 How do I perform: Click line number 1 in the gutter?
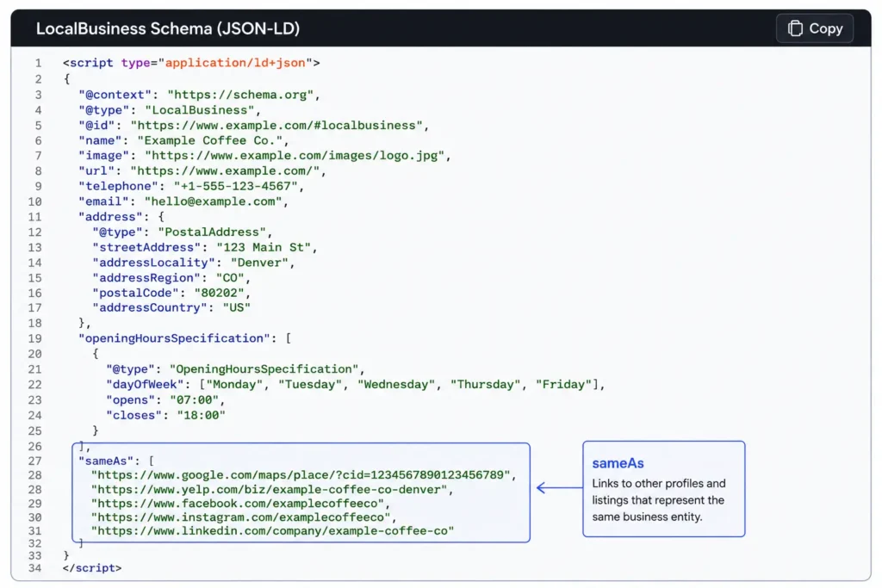pos(38,63)
